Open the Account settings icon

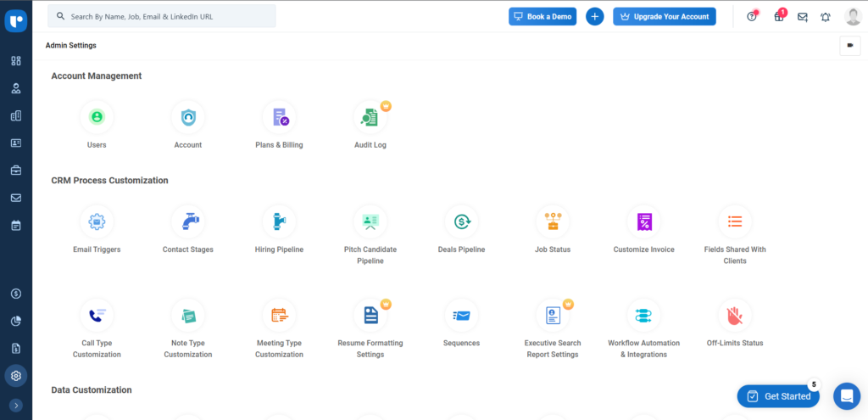[x=187, y=117]
